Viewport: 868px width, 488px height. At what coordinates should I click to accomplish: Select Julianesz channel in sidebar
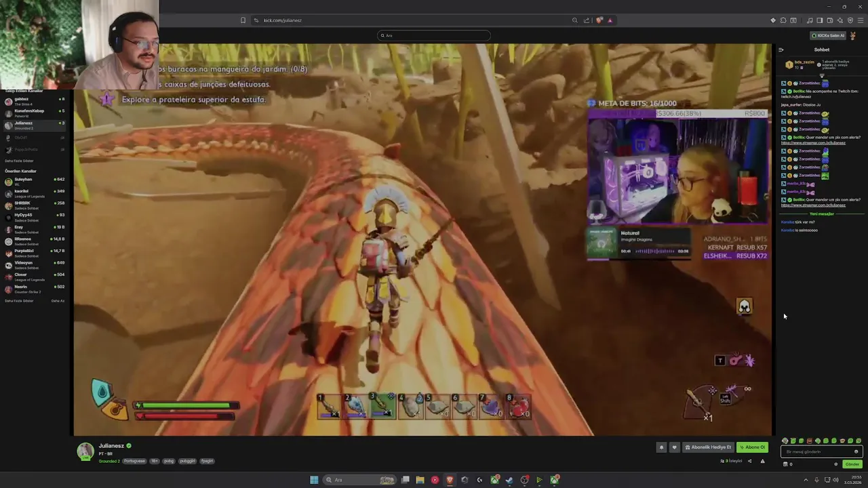(34, 125)
